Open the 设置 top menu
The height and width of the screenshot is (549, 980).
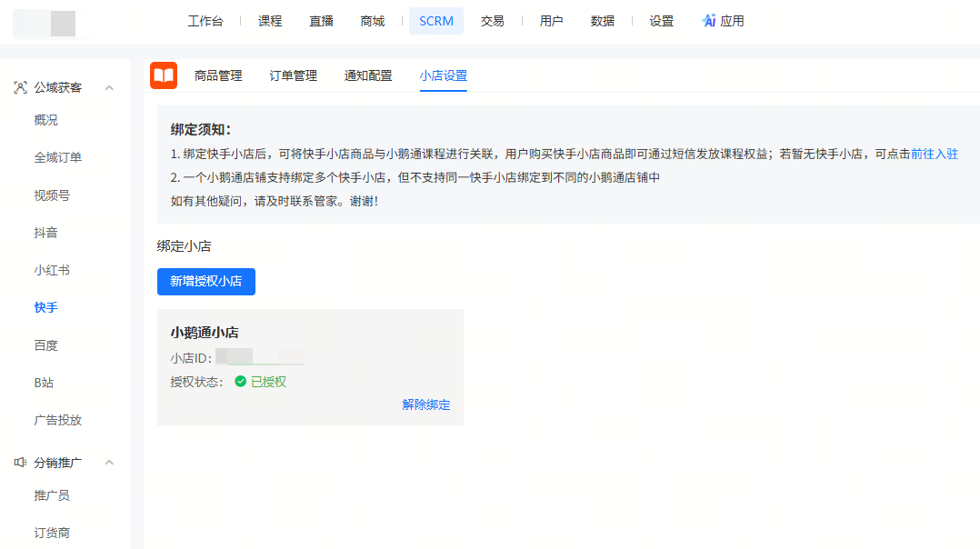click(x=661, y=21)
